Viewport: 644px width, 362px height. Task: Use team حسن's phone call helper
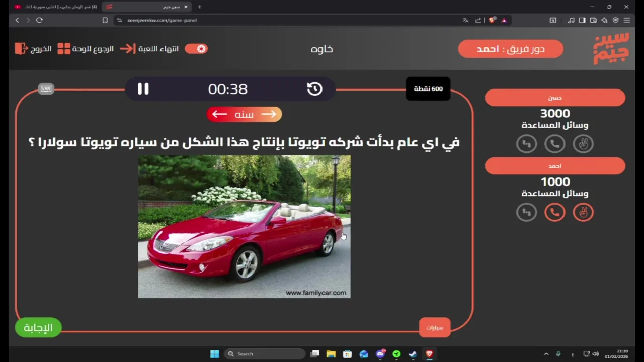click(x=555, y=144)
